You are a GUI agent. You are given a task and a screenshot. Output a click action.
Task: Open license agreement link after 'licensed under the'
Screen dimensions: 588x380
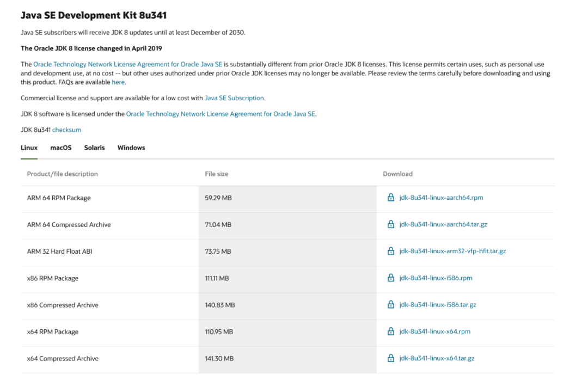(220, 114)
